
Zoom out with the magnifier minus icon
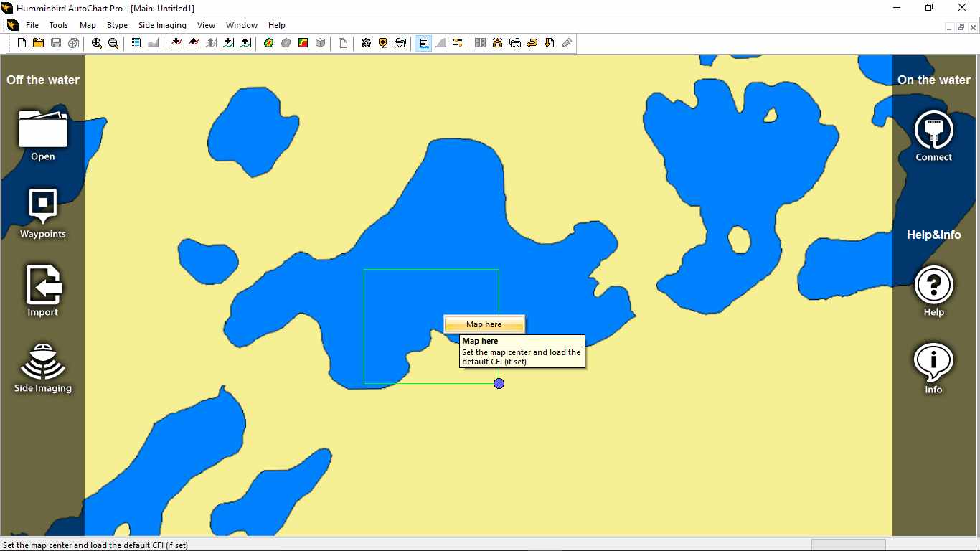click(x=113, y=43)
